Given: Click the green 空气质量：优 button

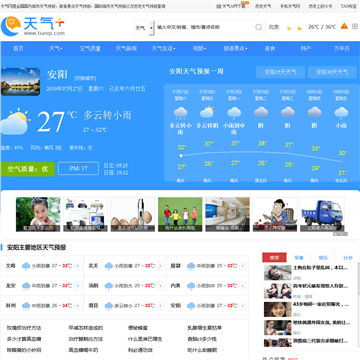Looking at the screenshot, I should click(x=28, y=169).
